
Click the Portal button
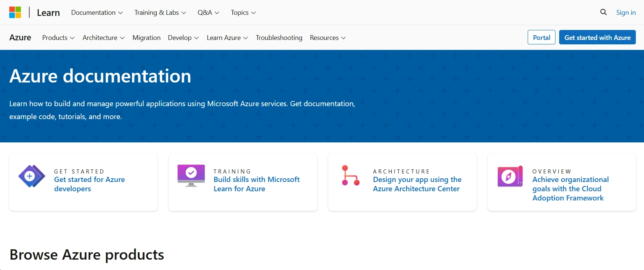[541, 37]
